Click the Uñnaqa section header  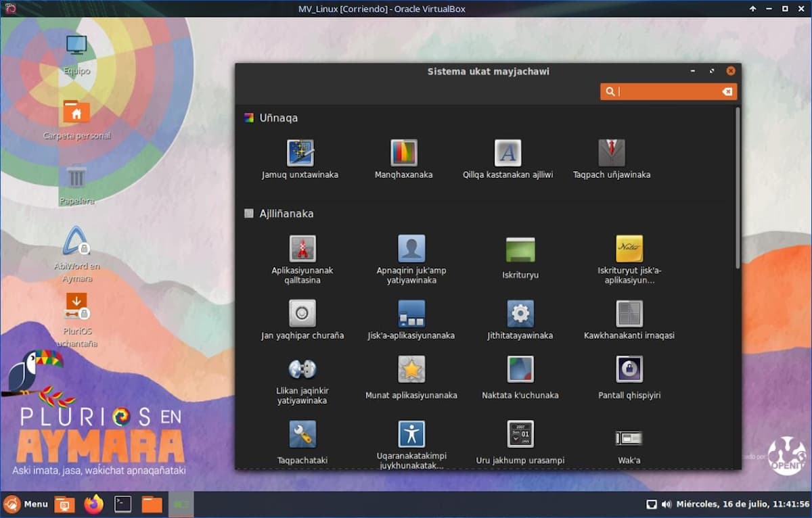click(279, 118)
